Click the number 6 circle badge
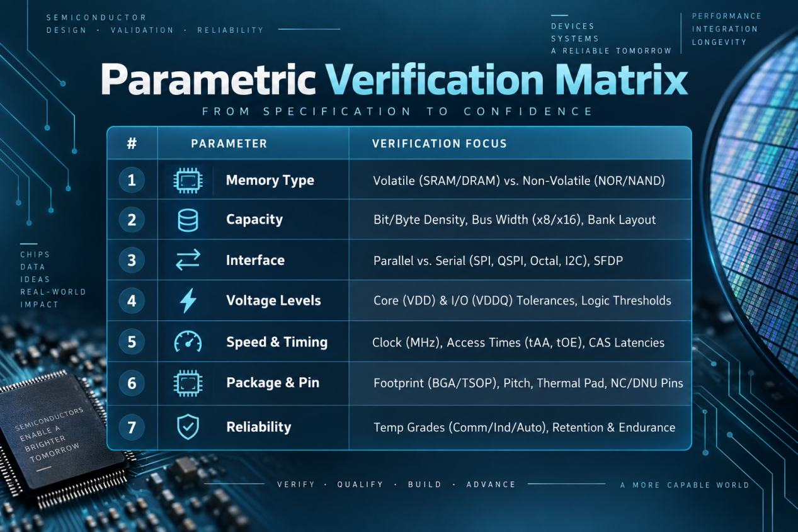 point(132,383)
